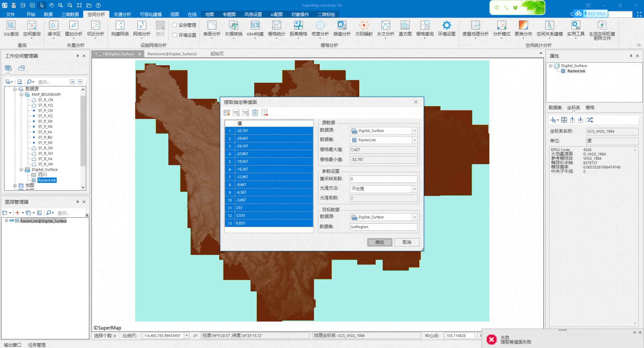Open the source 数据集 RasterLink dropdown
The height and width of the screenshot is (348, 644).
tap(415, 140)
